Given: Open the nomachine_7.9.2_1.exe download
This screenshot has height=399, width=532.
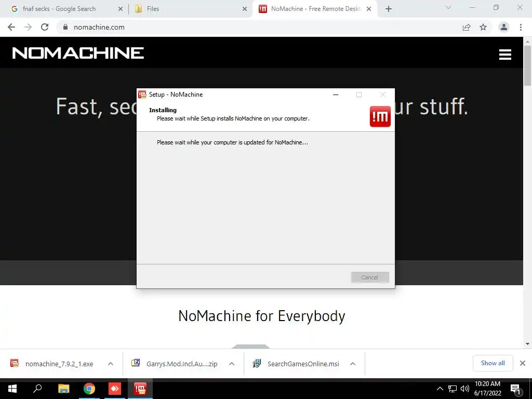Looking at the screenshot, I should 59,364.
